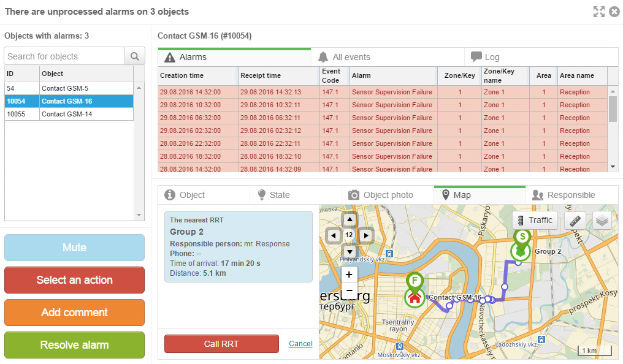Pan the map right with arrow
This screenshot has height=364, width=623.
point(366,235)
